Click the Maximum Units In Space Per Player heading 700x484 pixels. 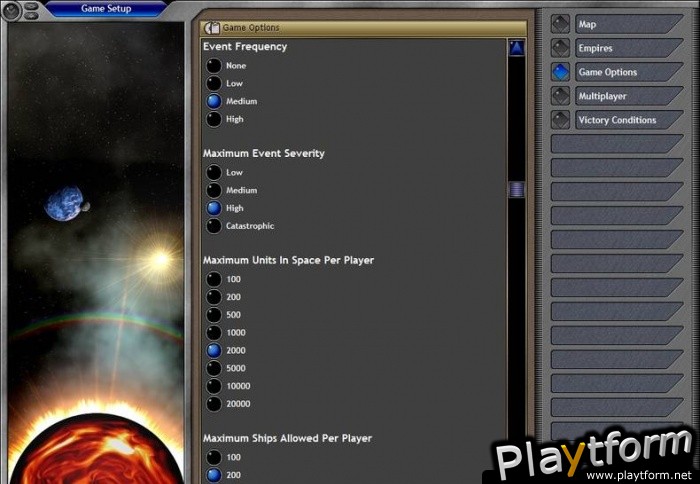(288, 260)
